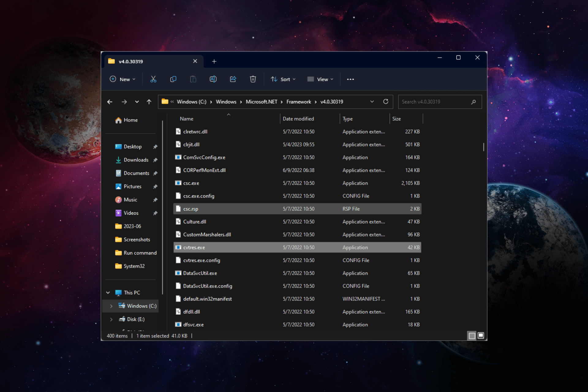Select the csc.rsp file
588x392 pixels.
click(297, 209)
